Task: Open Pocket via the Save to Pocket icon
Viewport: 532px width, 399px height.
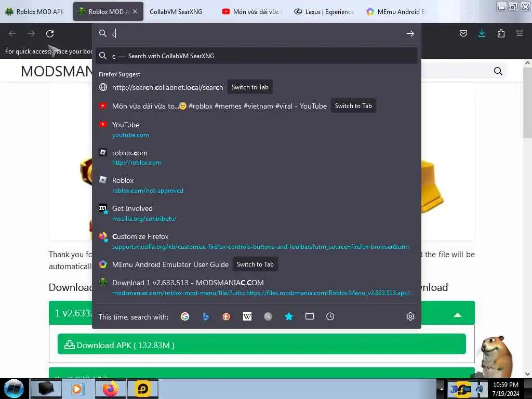Action: click(463, 33)
